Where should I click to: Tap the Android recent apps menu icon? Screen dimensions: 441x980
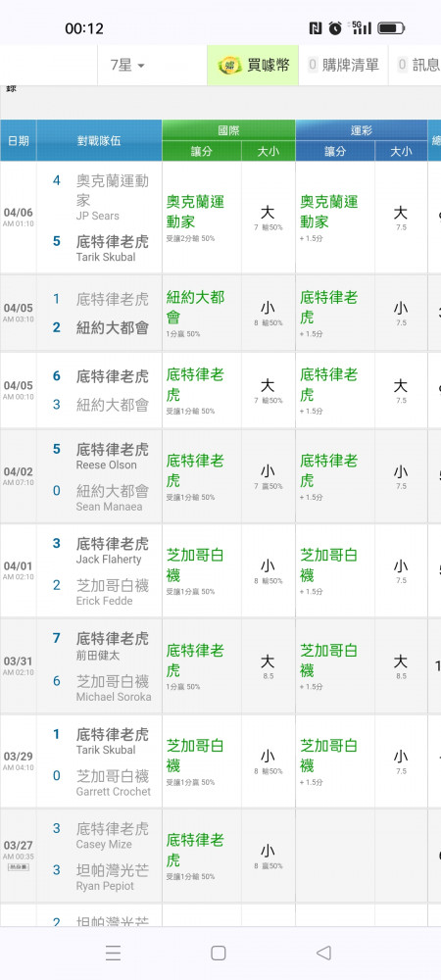(113, 953)
